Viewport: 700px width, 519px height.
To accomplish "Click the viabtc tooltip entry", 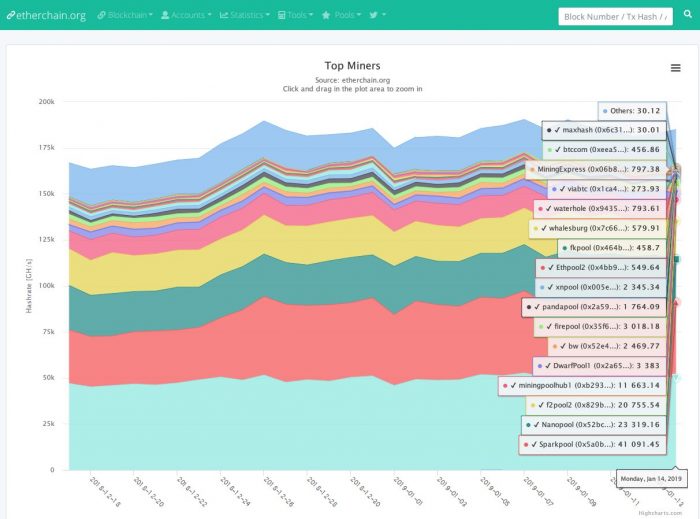I will click(x=607, y=189).
